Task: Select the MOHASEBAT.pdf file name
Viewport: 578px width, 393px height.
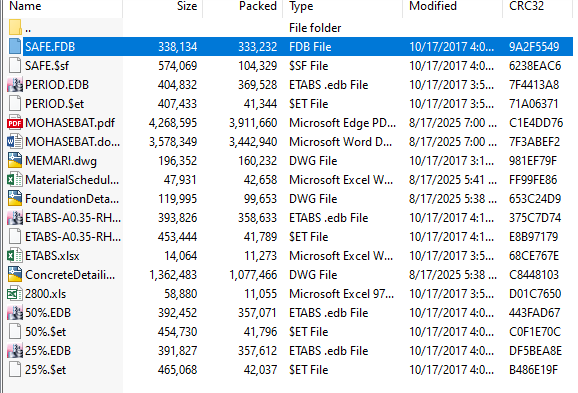Action: click(70, 123)
